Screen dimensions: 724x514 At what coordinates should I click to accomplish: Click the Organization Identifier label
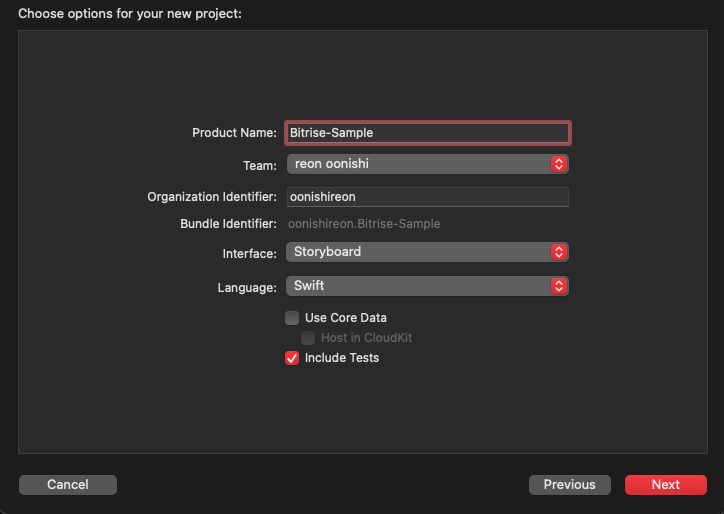(212, 197)
